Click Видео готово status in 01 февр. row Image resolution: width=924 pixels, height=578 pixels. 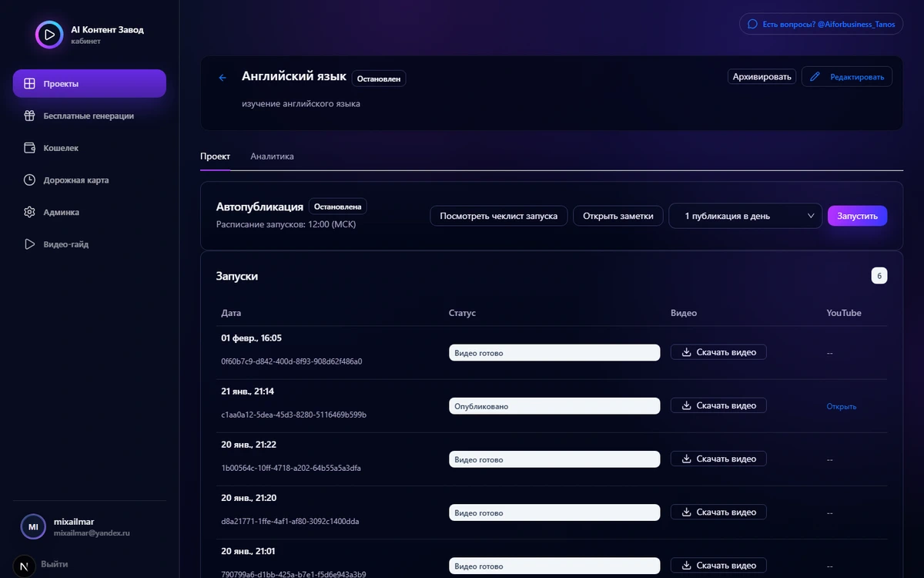(x=554, y=353)
